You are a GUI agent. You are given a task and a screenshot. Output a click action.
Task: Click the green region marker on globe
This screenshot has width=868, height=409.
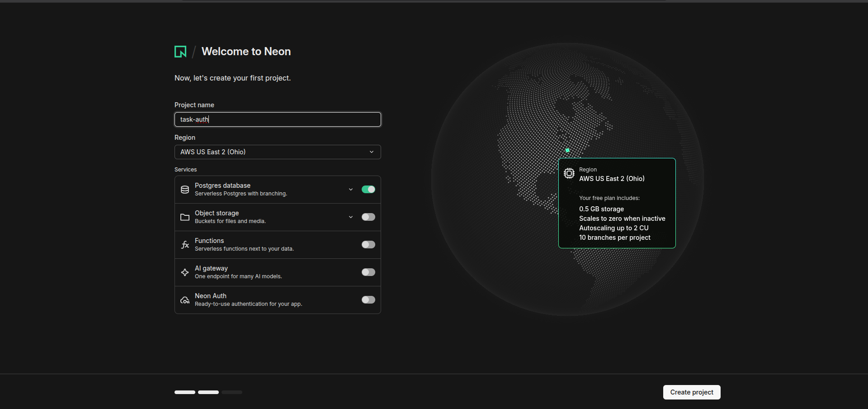567,150
